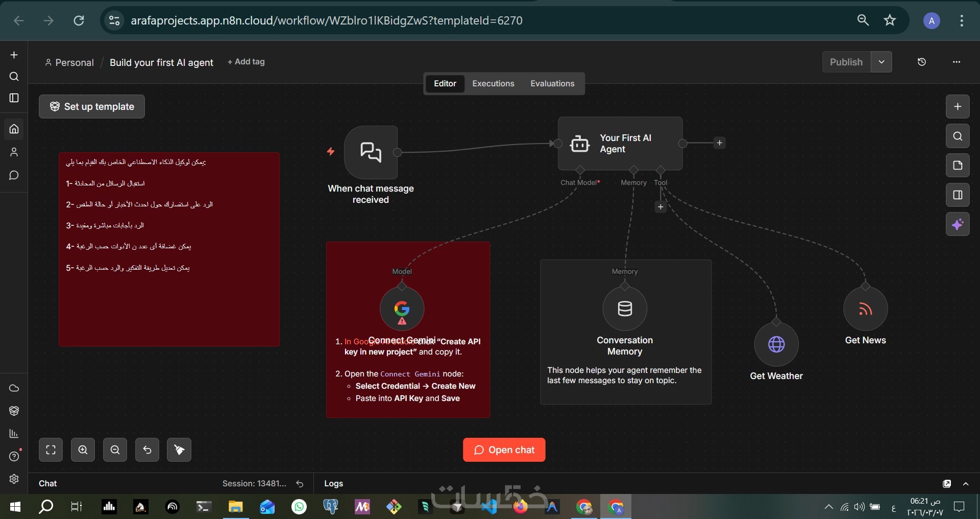Screen dimensions: 980x519
Task: Click the create new plus icon in sidebar
Action: [14, 55]
